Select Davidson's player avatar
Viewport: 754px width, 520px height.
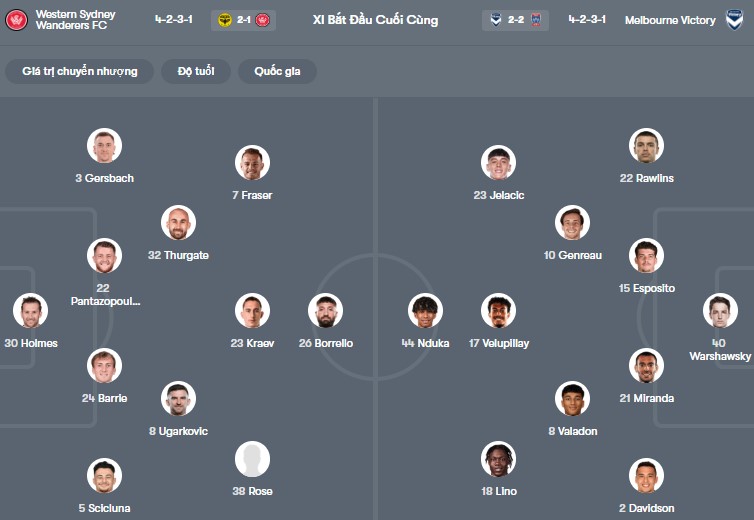[647, 476]
